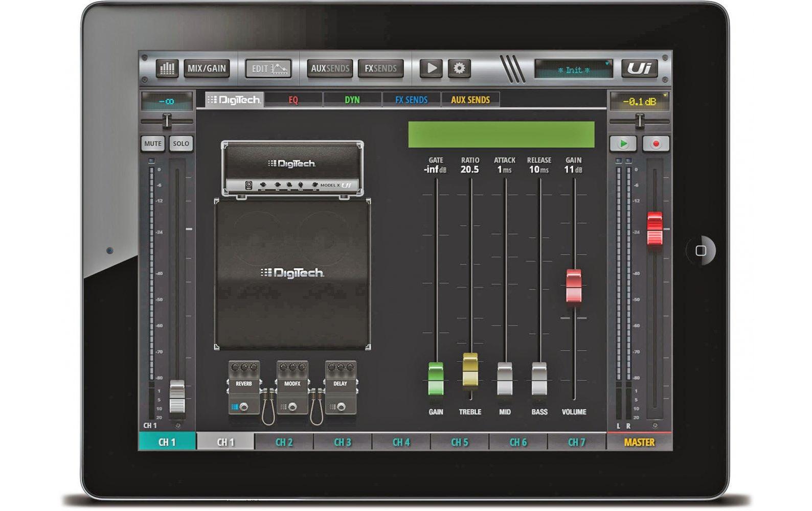Click the RELEASE 10 ms value
812x511 pixels.
pyautogui.click(x=539, y=170)
